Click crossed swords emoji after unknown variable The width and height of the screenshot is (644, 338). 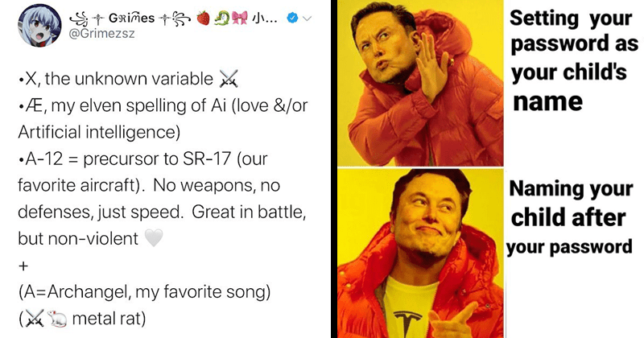(229, 79)
